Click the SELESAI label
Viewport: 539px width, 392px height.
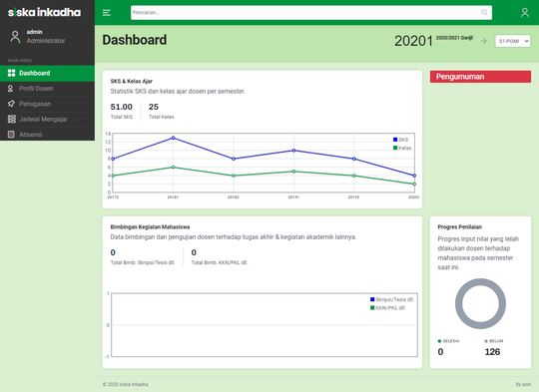pos(450,341)
